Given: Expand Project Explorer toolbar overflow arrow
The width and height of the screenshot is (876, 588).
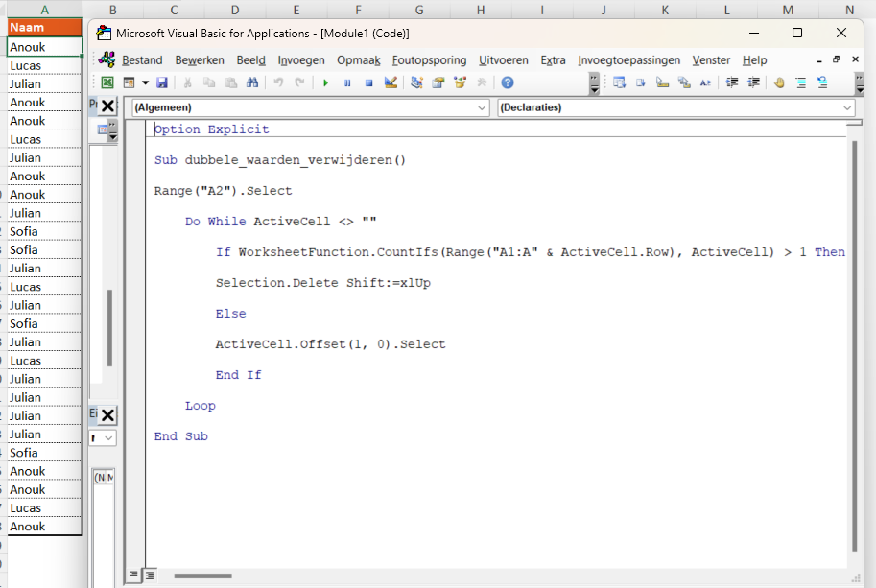Looking at the screenshot, I should click(x=113, y=130).
